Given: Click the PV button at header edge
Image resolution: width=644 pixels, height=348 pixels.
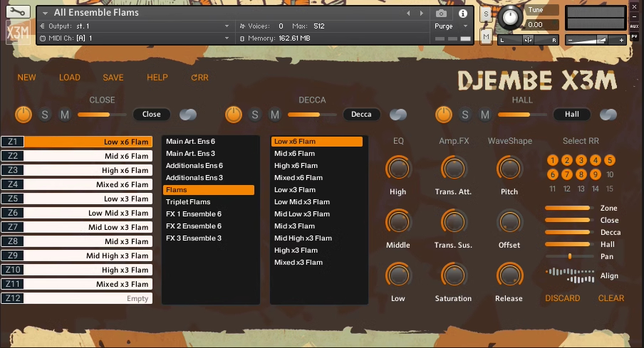Looking at the screenshot, I should pyautogui.click(x=634, y=36).
